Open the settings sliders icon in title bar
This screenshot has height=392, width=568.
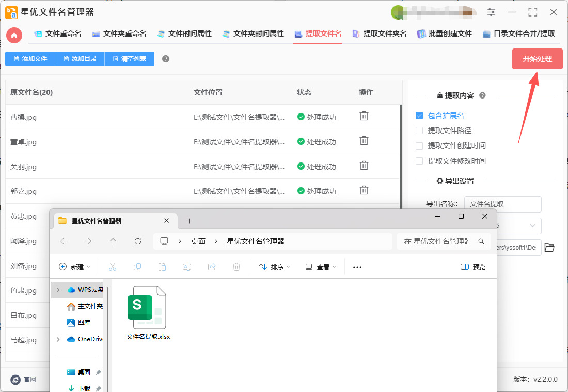click(x=491, y=12)
